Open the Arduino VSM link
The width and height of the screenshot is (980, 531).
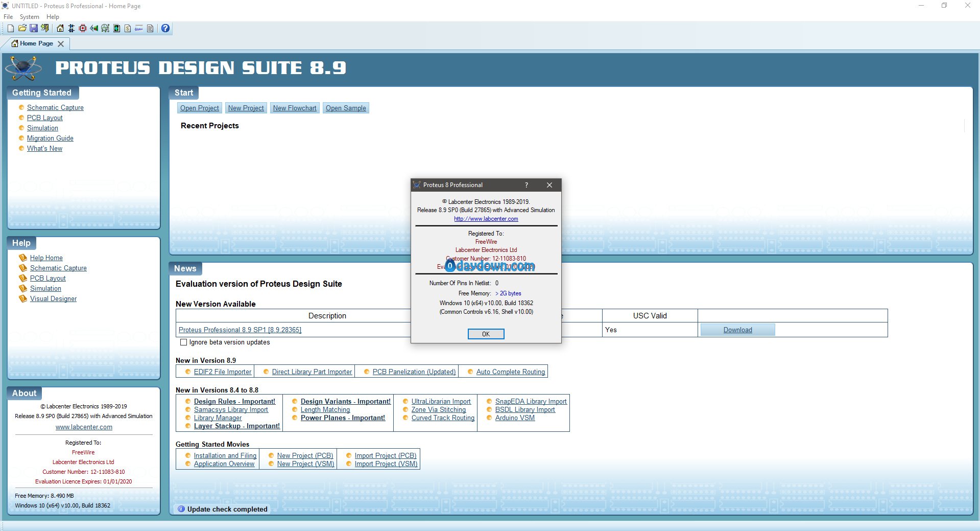pos(515,418)
